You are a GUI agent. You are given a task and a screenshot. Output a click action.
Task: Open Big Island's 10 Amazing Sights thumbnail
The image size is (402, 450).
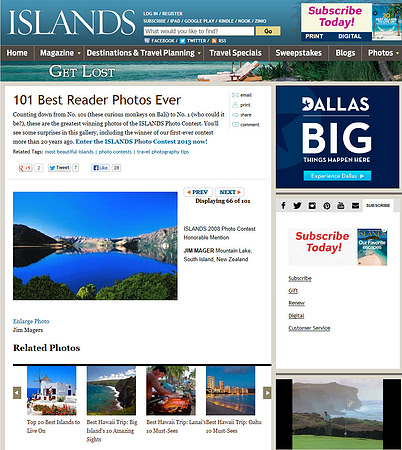pos(111,390)
